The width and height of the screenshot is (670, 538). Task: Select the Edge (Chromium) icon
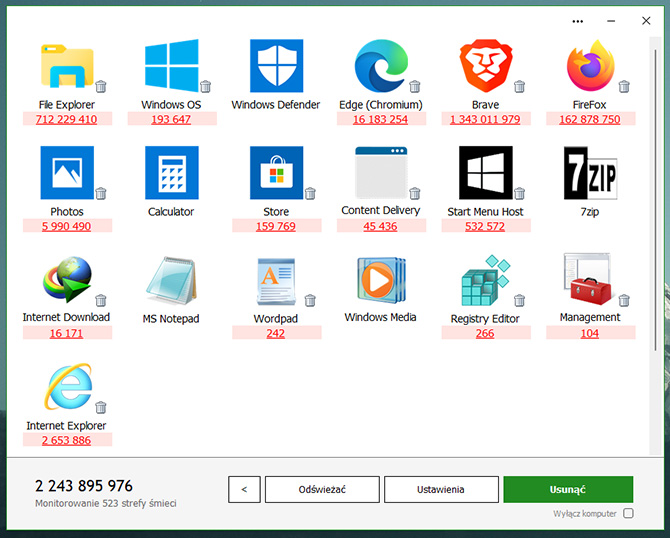(381, 66)
